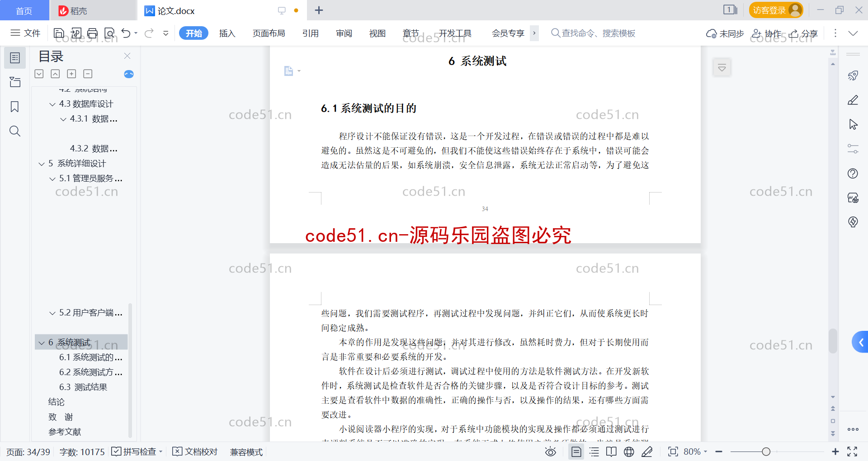Adjust the zoom slider handle
This screenshot has width=868, height=461.
(x=766, y=452)
